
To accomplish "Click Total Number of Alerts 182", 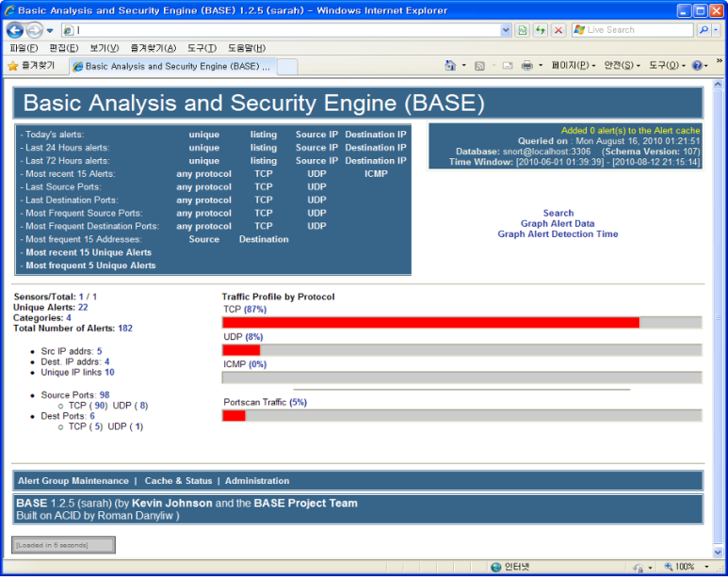I will pos(125,329).
